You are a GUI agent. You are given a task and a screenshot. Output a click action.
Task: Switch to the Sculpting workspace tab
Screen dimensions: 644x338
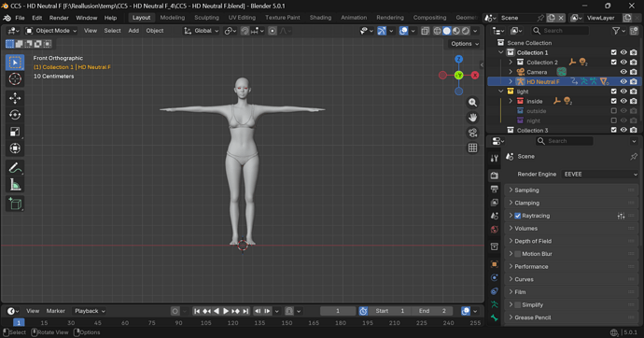click(206, 18)
